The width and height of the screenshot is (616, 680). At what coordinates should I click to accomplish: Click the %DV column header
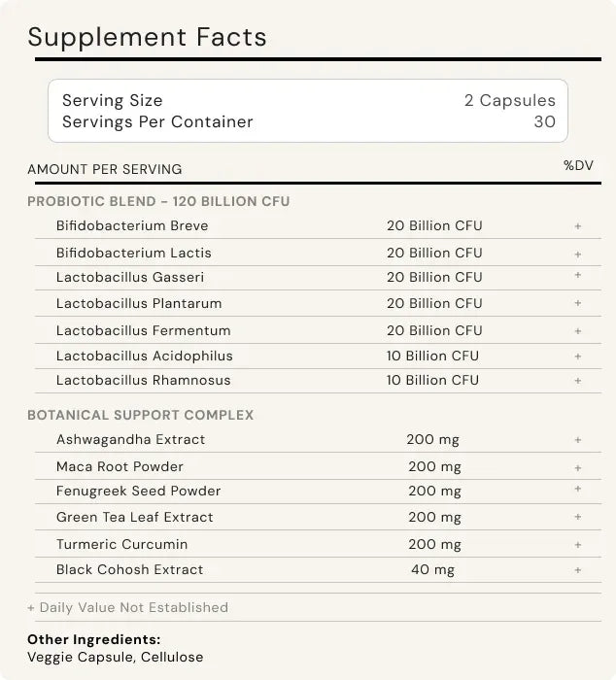(578, 165)
